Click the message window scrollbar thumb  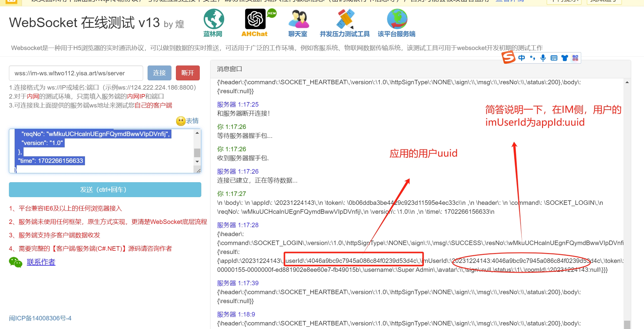tap(627, 325)
